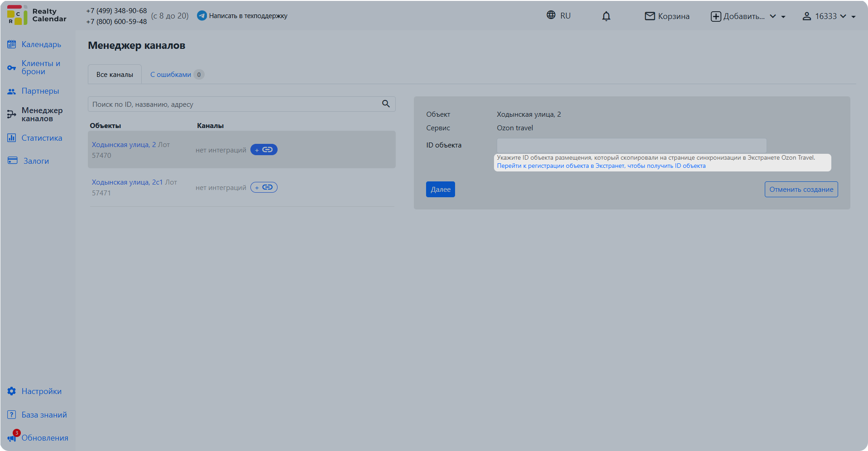Focus the ID объекта input field
The height and width of the screenshot is (451, 868).
pos(632,146)
